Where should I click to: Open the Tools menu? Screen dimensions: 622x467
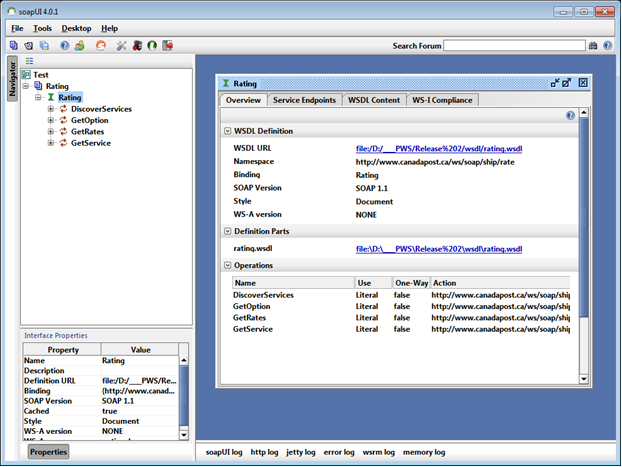point(42,29)
